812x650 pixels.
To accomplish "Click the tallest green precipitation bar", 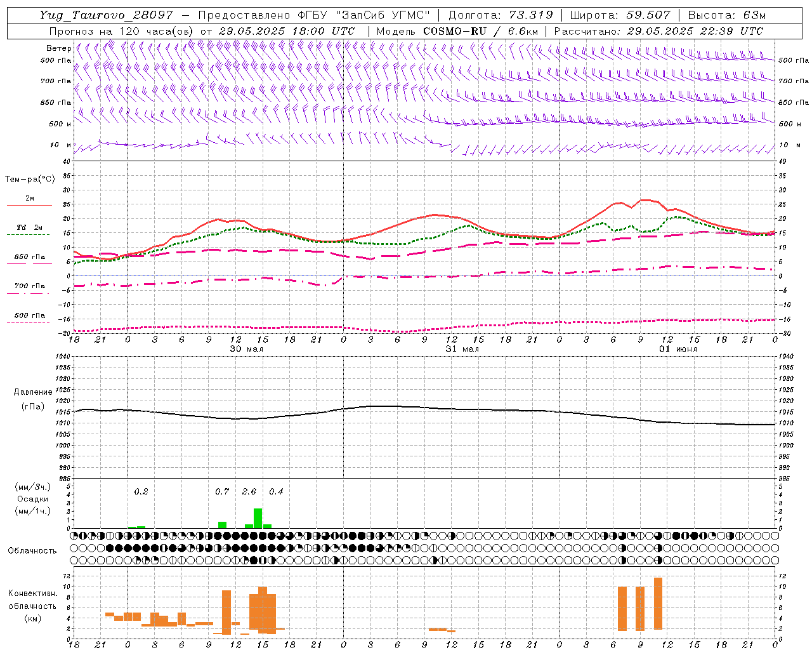I will tap(258, 518).
